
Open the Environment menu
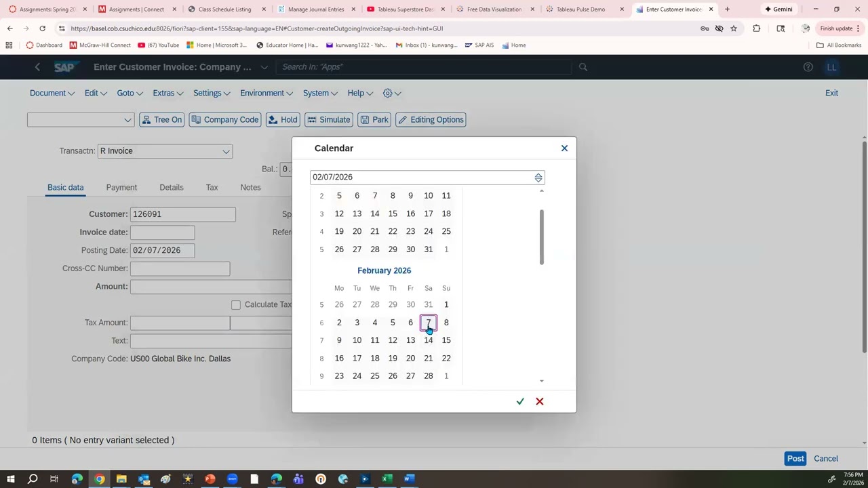point(267,93)
